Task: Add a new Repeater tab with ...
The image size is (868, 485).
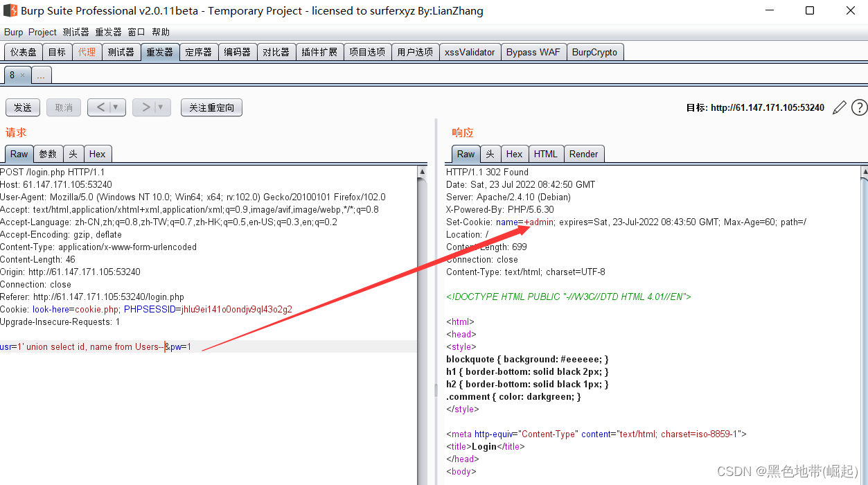Action: 41,76
